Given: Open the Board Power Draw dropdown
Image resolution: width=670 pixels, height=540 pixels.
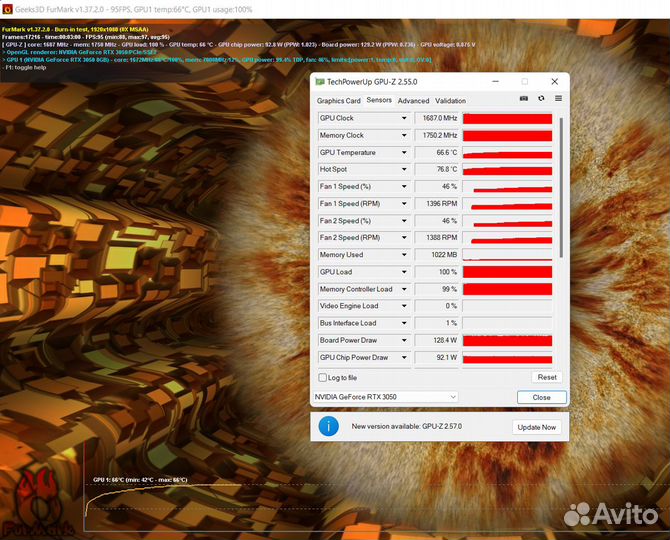Looking at the screenshot, I should click(x=404, y=340).
